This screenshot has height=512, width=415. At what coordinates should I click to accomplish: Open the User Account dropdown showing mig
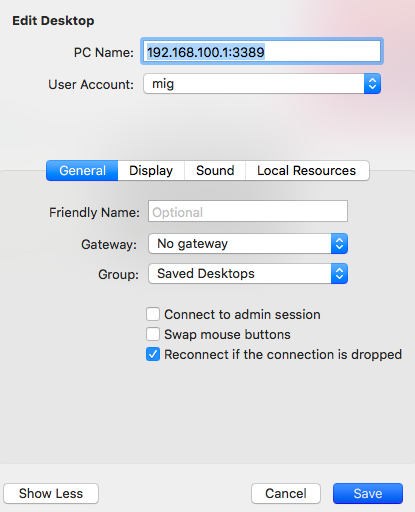tap(262, 84)
